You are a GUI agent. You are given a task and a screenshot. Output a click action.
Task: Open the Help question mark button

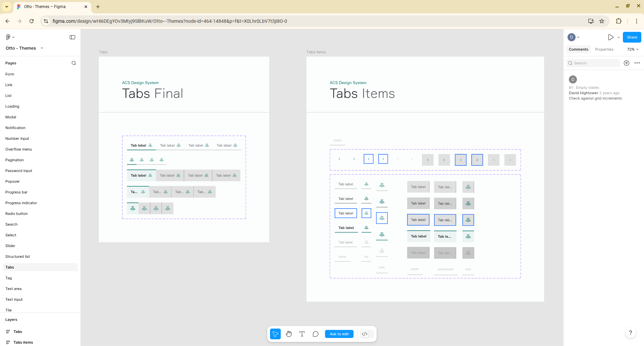click(x=630, y=333)
